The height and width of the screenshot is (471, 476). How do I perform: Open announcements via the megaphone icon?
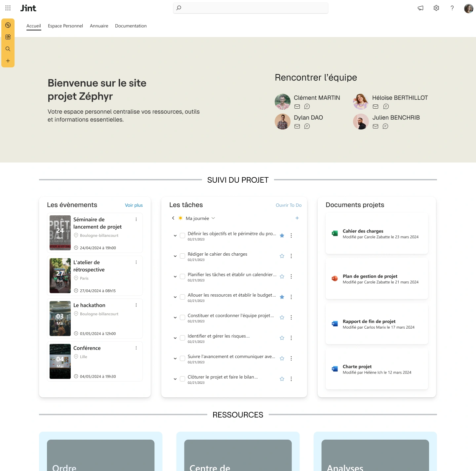pos(420,8)
